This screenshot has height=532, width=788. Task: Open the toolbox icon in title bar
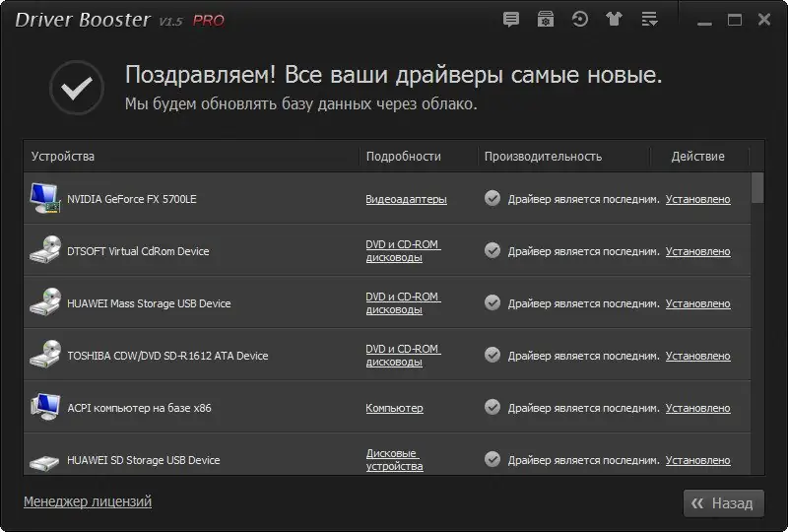click(546, 20)
